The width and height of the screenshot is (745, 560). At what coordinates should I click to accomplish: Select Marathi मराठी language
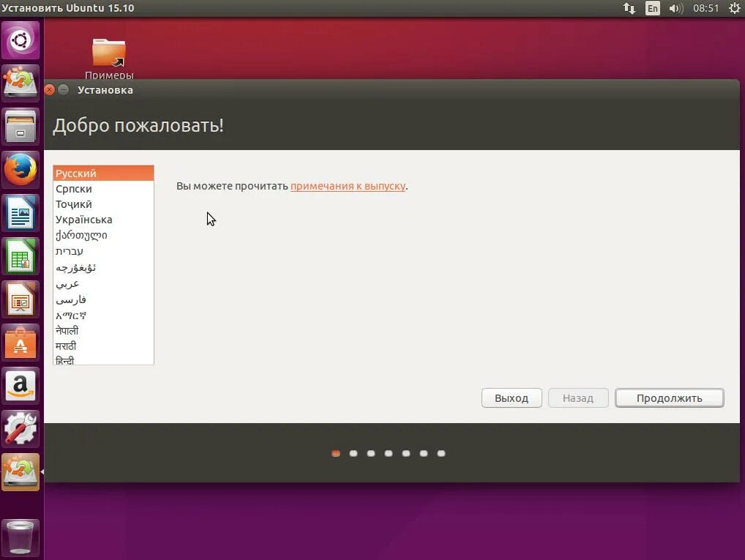click(x=104, y=346)
